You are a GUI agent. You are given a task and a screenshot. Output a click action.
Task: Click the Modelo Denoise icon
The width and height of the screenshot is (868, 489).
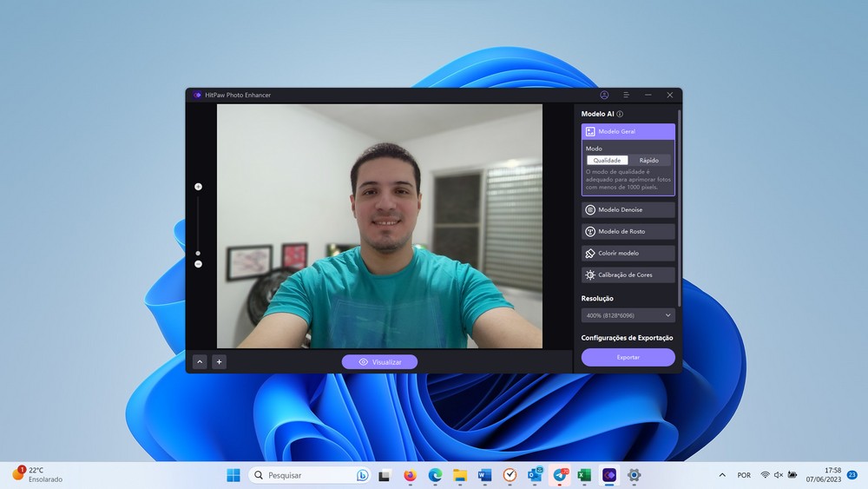tap(590, 210)
